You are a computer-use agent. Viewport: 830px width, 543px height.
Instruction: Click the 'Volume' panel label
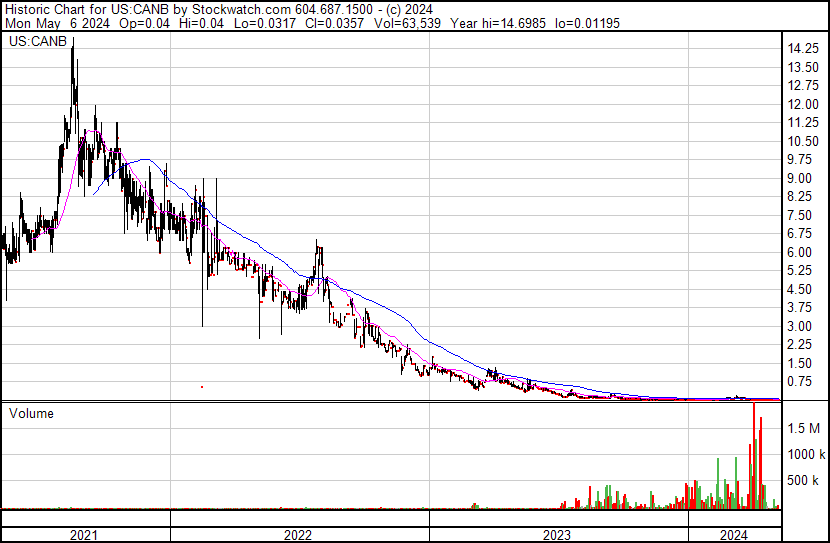(31, 413)
